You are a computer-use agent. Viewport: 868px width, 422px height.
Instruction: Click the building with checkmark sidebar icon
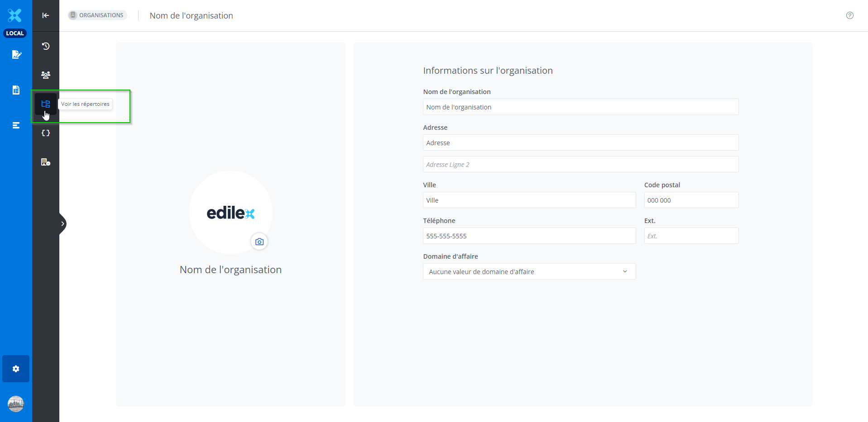[46, 162]
